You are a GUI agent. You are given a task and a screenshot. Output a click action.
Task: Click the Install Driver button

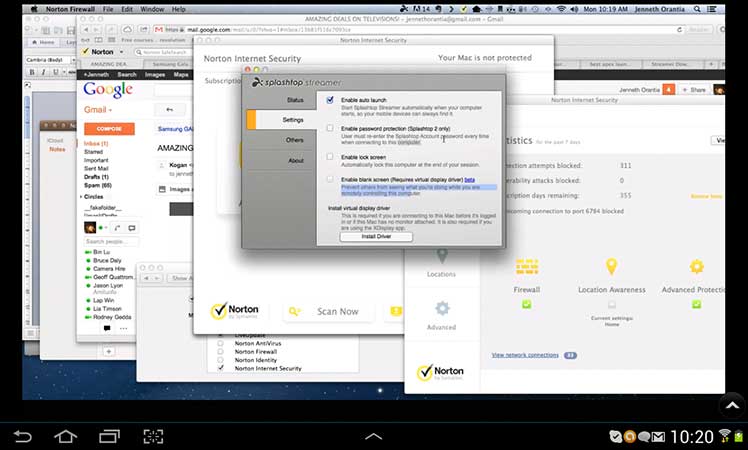coord(376,237)
